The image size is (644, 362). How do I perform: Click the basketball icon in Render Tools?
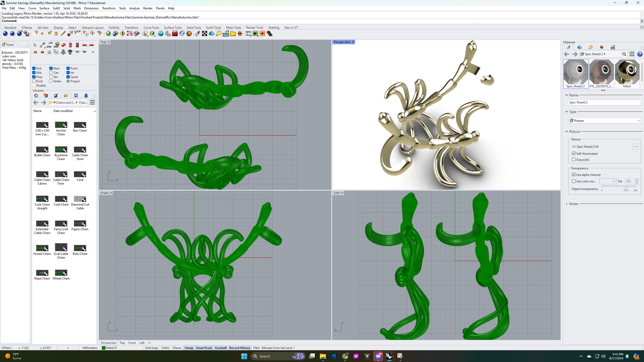coord(189,33)
